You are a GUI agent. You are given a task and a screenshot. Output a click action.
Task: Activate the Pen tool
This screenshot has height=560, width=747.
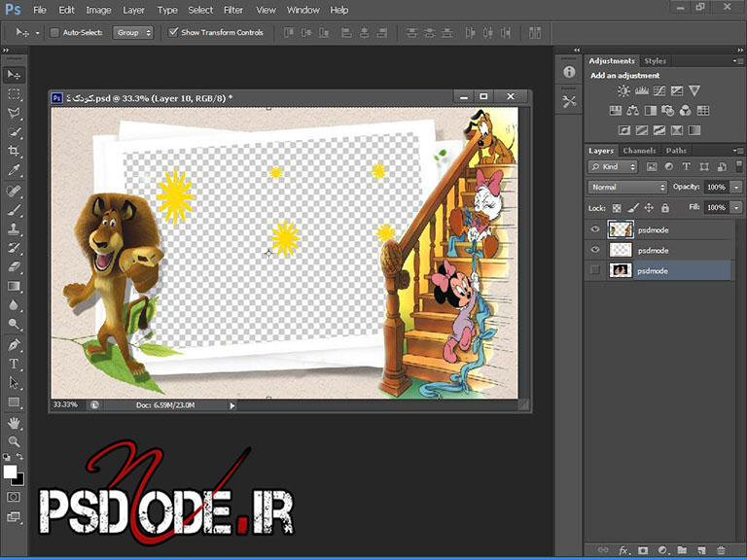(x=14, y=345)
